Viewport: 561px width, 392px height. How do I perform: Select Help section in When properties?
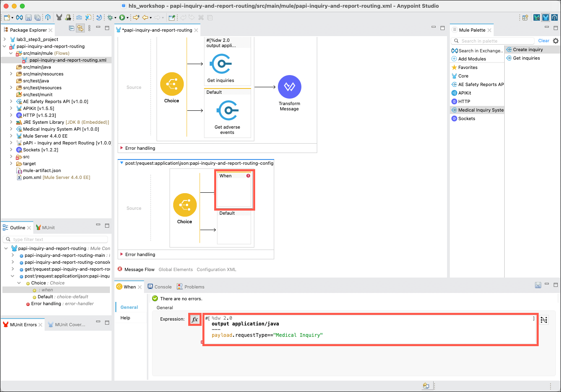point(125,318)
